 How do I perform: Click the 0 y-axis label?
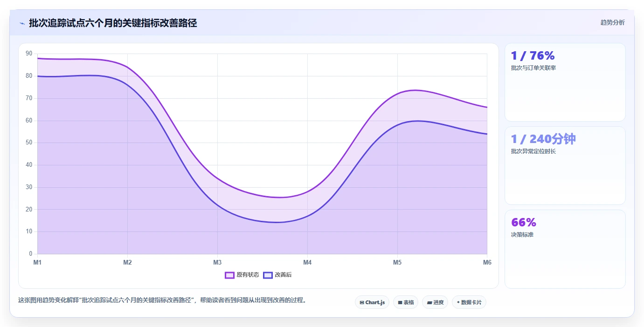tap(31, 254)
